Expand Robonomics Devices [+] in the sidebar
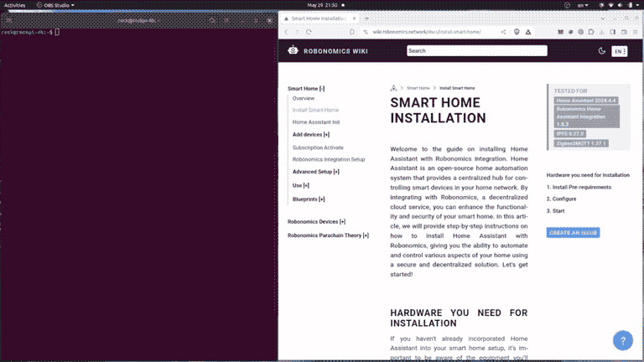The height and width of the screenshot is (362, 644). tap(316, 221)
